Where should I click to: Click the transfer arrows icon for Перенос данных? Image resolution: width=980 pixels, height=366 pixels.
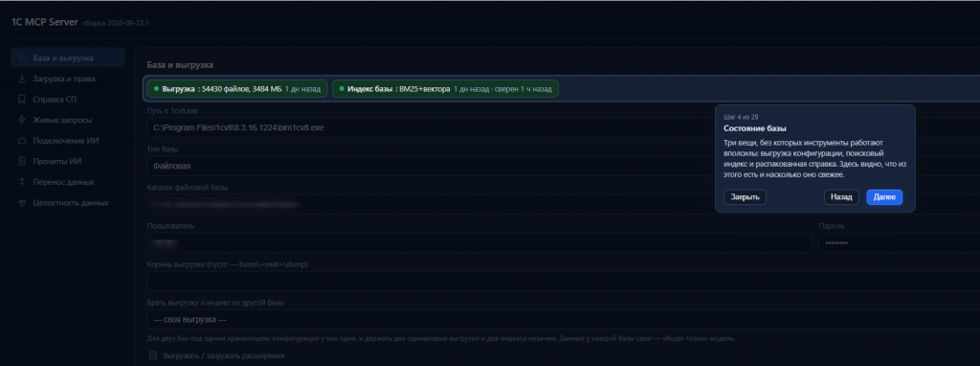22,182
